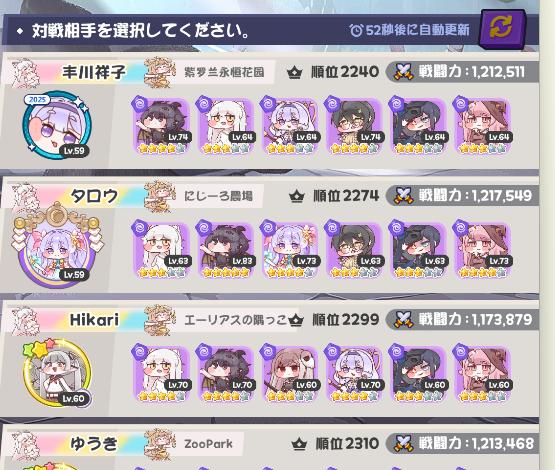Open white-haired Lv.64 character in 丰川祥子's team
The width and height of the screenshot is (555, 470).
(x=227, y=125)
